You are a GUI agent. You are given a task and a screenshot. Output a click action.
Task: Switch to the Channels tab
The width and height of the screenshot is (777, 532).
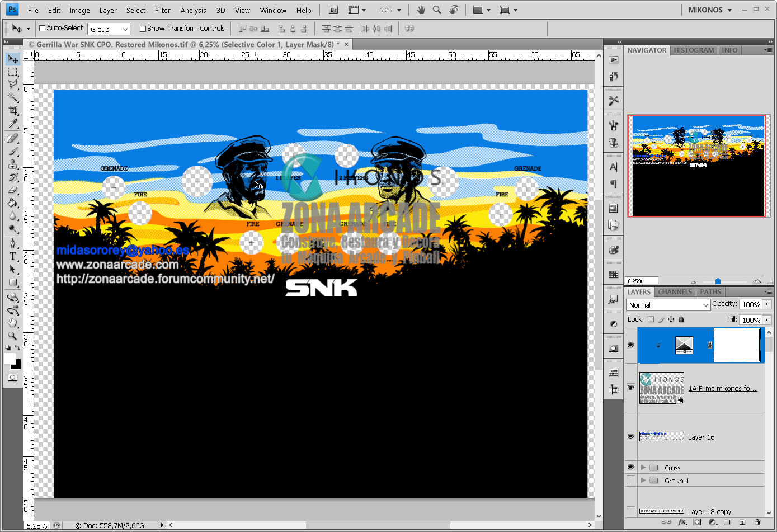click(x=675, y=291)
